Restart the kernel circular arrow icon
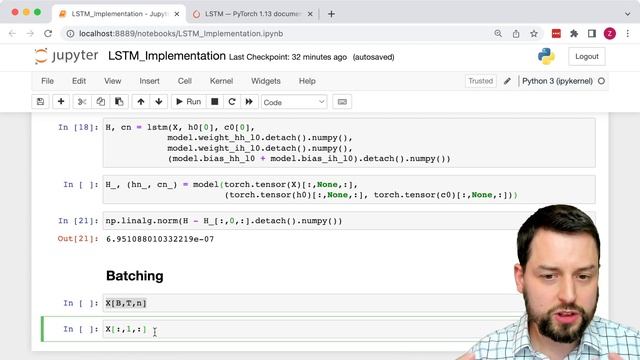The image size is (640, 360). point(232,102)
